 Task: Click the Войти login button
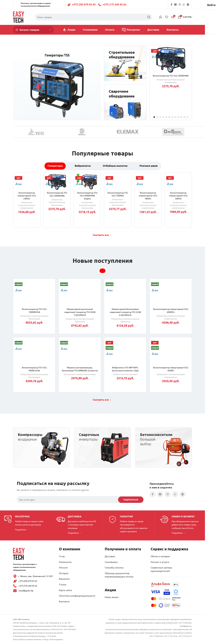click(211, 5)
